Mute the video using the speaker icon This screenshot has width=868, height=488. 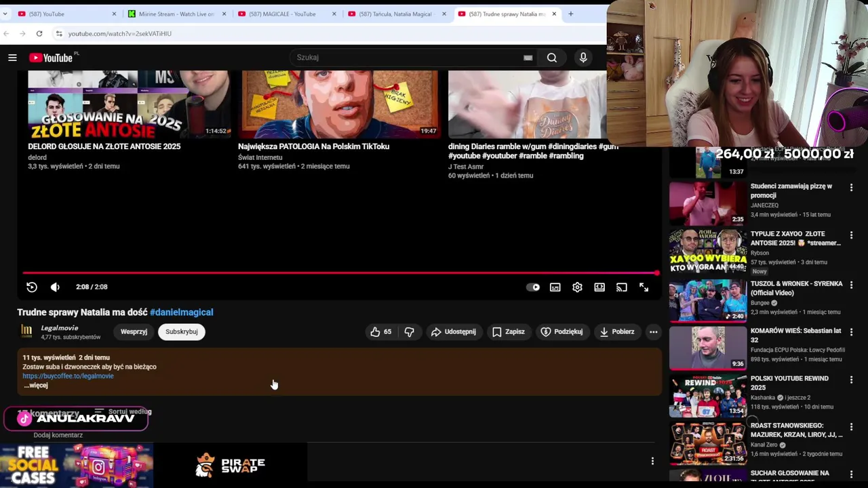[55, 287]
